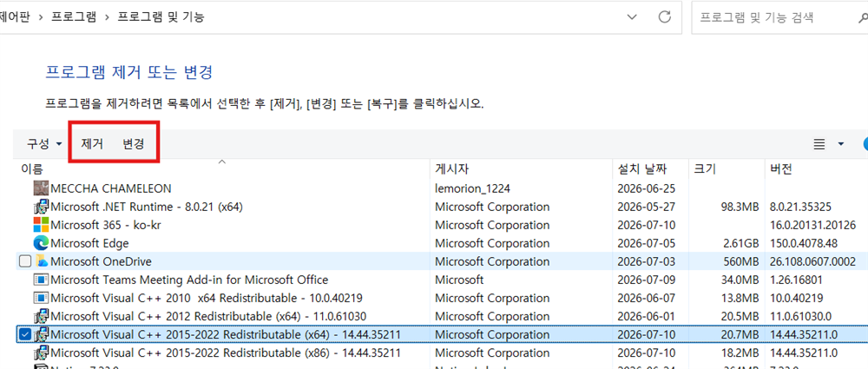Click the Microsoft Edge icon
This screenshot has height=369, width=868.
(x=41, y=243)
